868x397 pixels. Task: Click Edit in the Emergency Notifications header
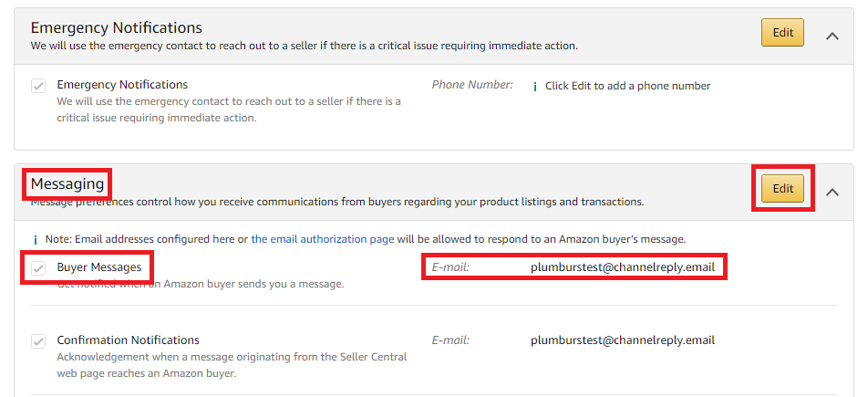point(782,32)
